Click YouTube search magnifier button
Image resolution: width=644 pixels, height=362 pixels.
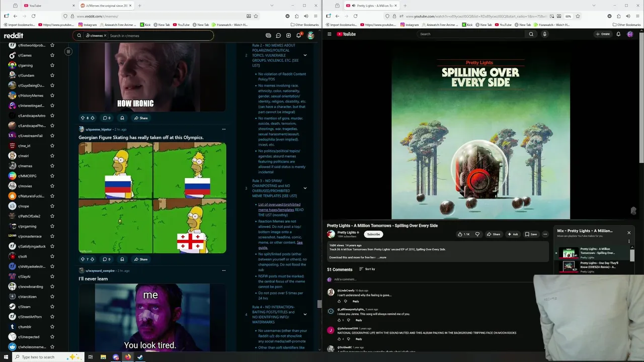[x=531, y=34]
